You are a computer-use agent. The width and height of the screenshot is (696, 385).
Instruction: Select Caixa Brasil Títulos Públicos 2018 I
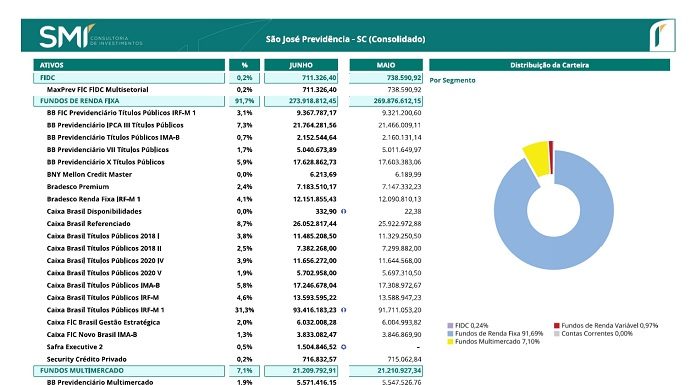coord(103,236)
